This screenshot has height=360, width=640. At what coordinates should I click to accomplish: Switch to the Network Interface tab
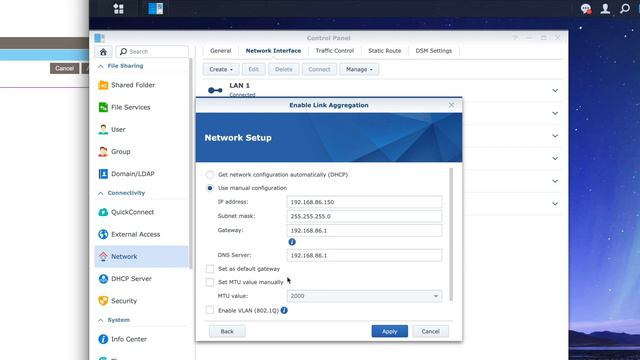click(273, 51)
